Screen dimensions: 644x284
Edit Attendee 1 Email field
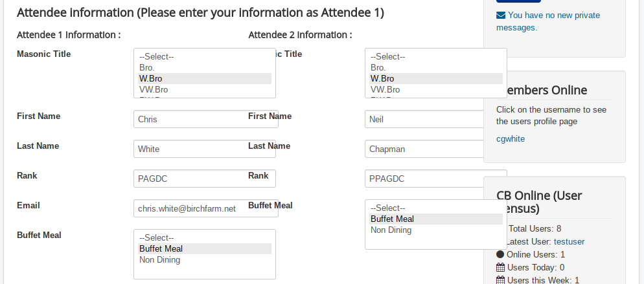205,208
